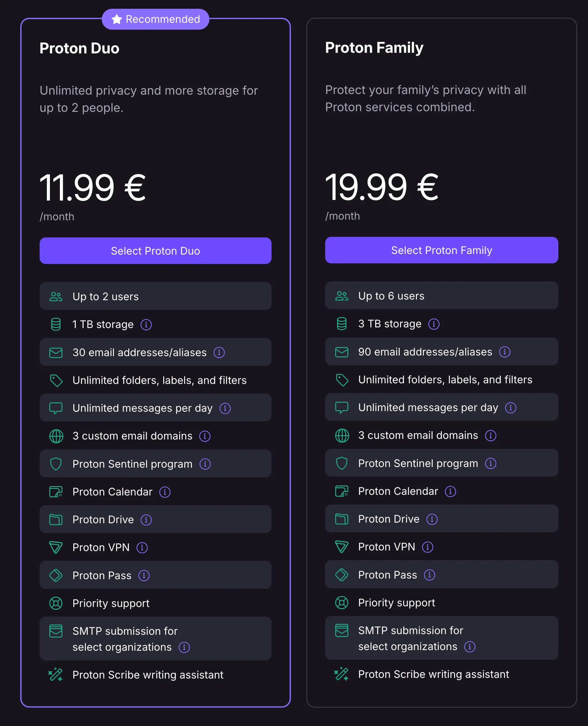
Task: Click info icon beside Proton Pass in Family
Action: click(x=429, y=575)
